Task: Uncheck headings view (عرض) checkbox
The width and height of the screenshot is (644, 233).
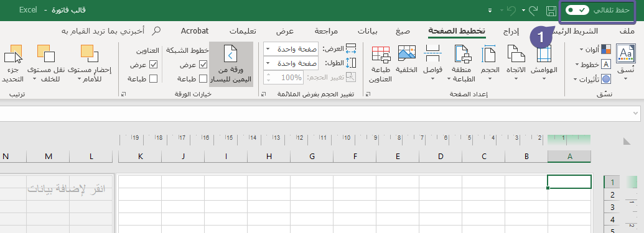Action: (153, 65)
